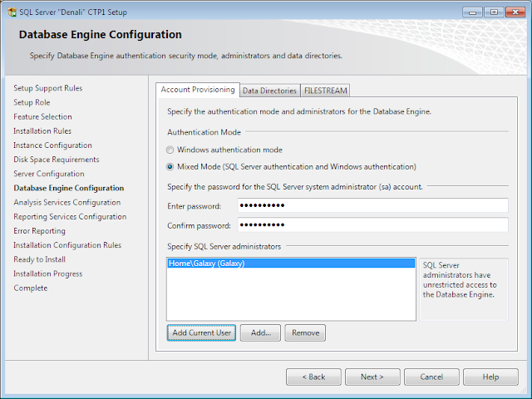Maximize the Setup window
The image size is (532, 399).
click(494, 12)
